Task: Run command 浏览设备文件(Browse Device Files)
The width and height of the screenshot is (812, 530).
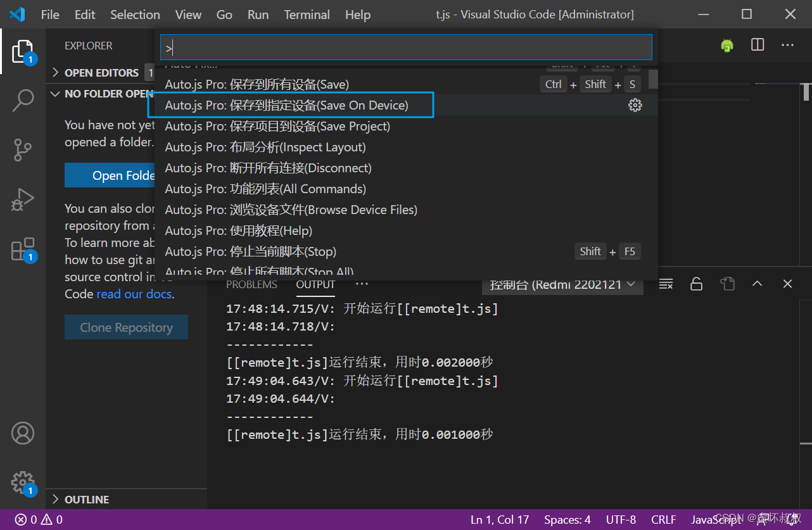Action: tap(406, 210)
